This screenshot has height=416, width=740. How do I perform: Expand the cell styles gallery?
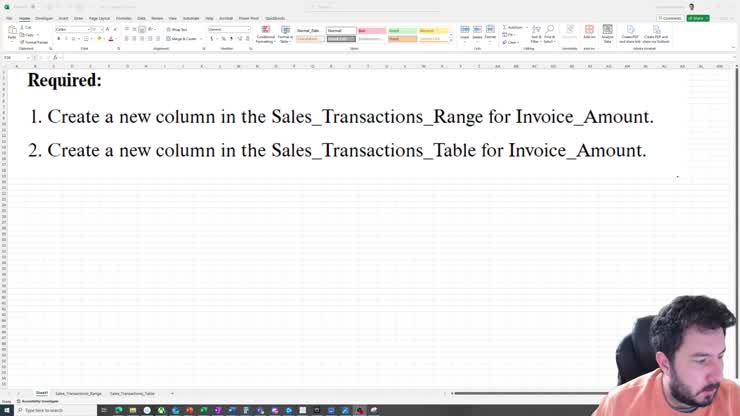tap(450, 42)
